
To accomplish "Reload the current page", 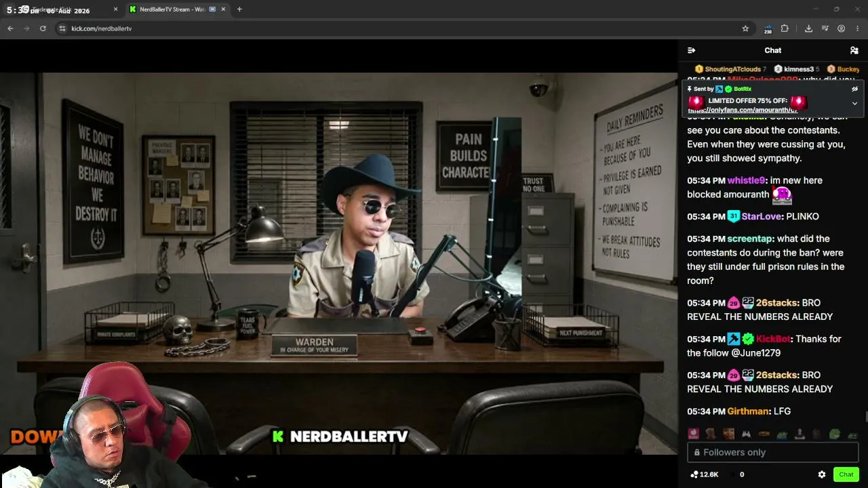I will 43,28.
